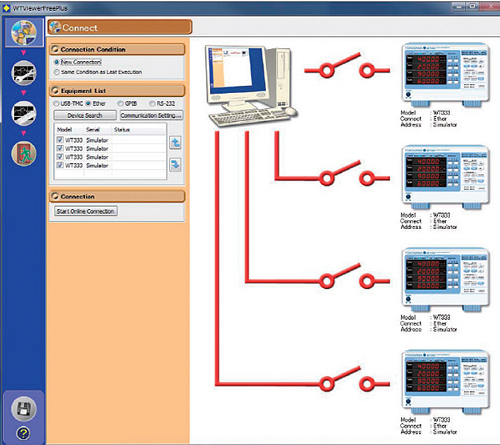500x445 pixels.
Task: Toggle the fourth WT333 Simulator checkbox
Action: 60,165
